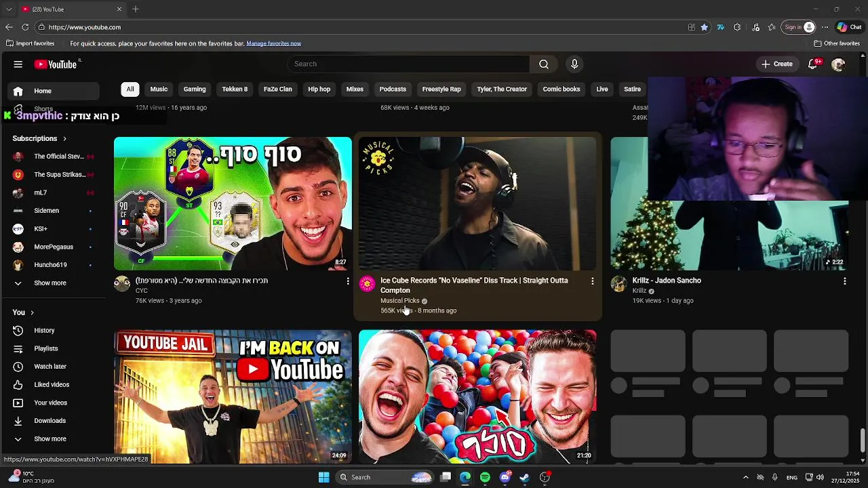
Task: Expand Show more under Subscriptions
Action: (x=54, y=283)
